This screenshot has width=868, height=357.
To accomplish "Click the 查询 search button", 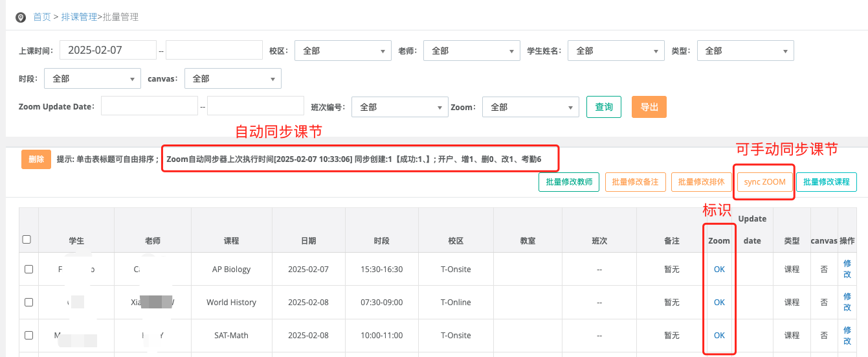I will point(603,108).
